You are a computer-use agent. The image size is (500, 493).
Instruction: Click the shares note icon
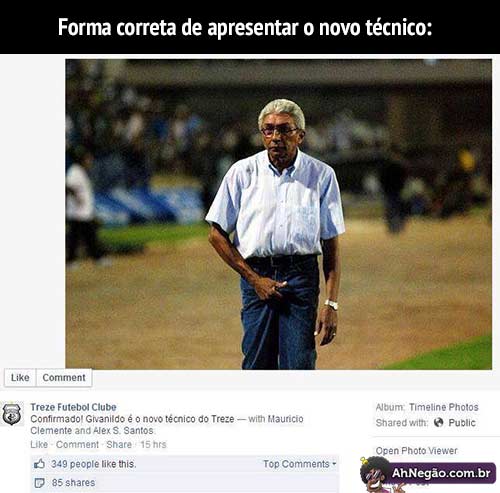click(x=40, y=482)
